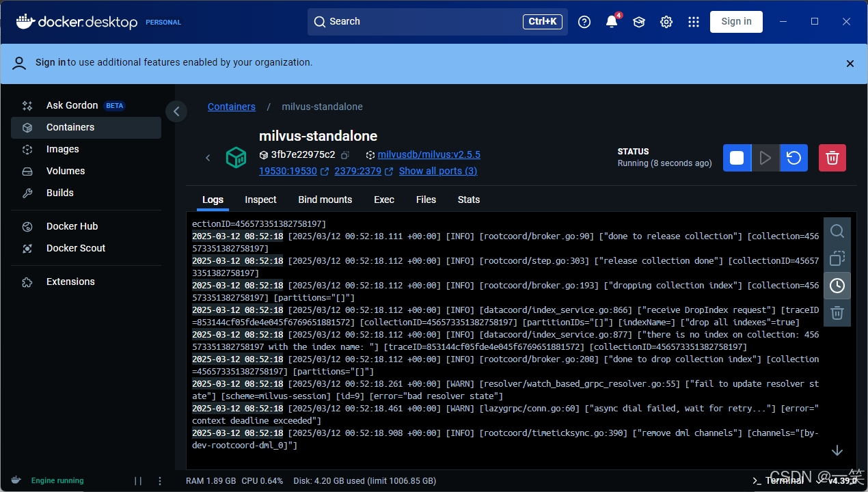Switch to the Exec tab
Viewport: 868px width, 492px height.
click(x=384, y=200)
